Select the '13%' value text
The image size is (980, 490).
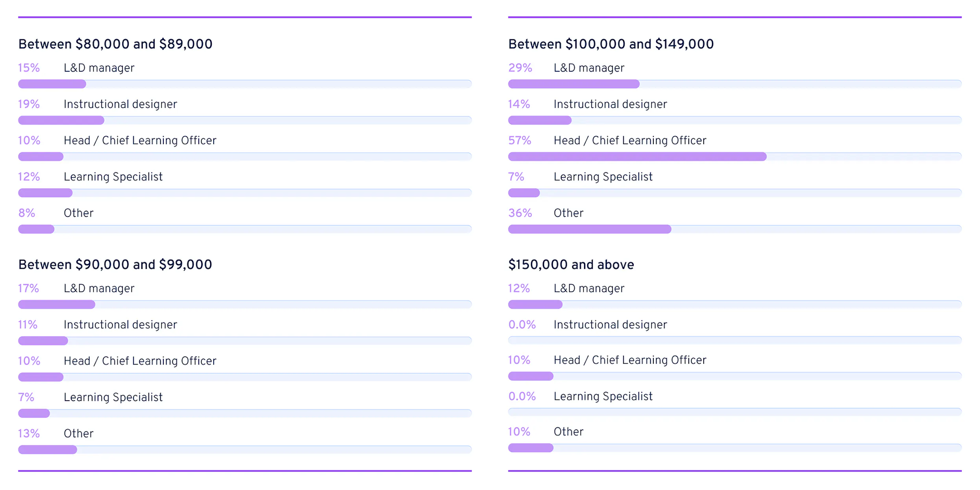point(29,433)
